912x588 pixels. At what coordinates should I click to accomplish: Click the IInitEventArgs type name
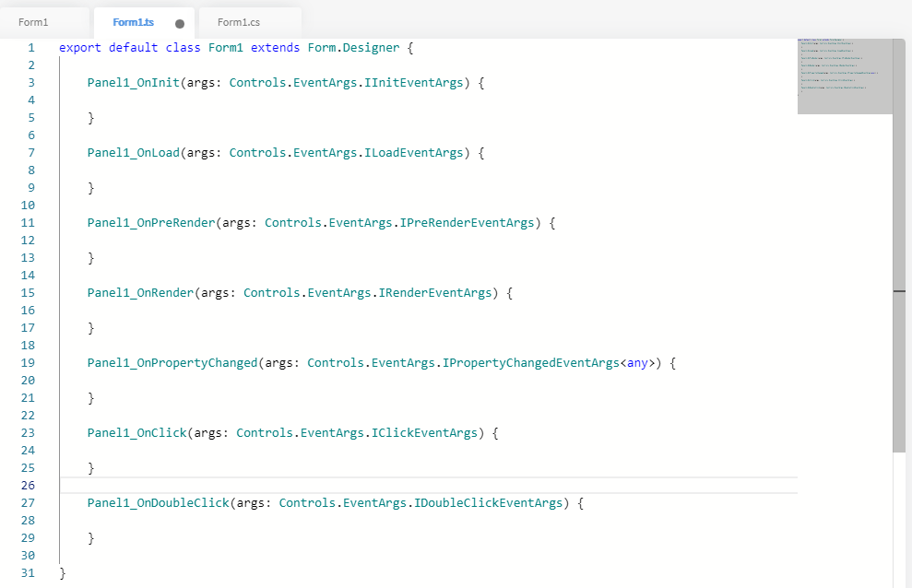coord(417,83)
